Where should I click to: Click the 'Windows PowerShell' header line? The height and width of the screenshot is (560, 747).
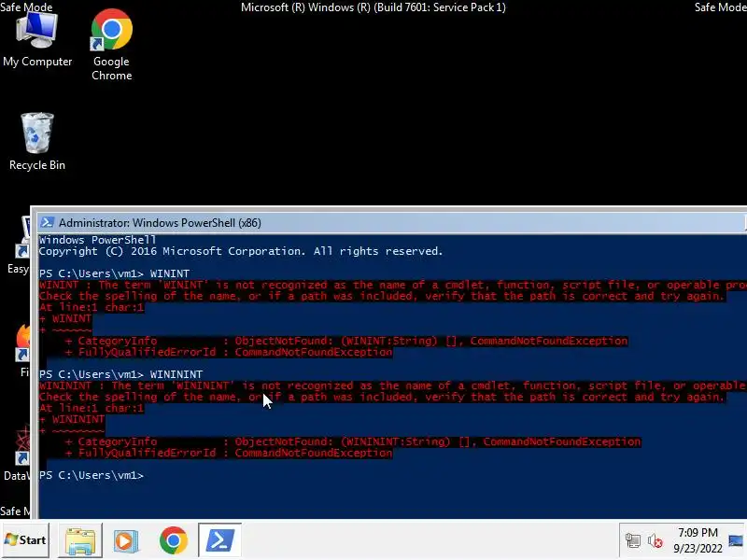tap(97, 240)
